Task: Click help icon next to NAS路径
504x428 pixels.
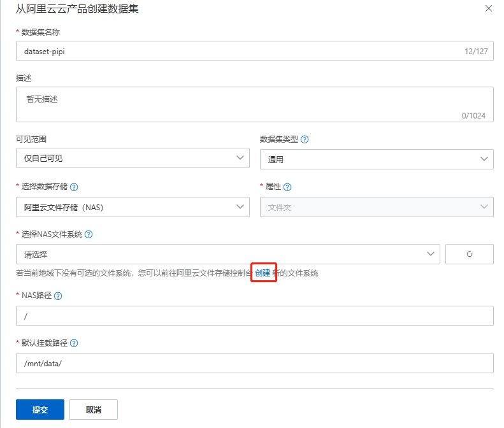Action: click(x=58, y=296)
